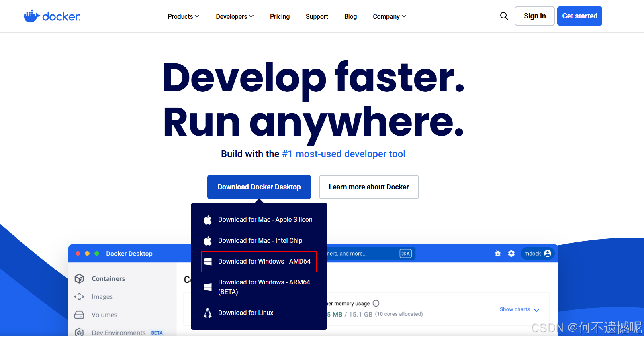This screenshot has width=644, height=339.
Task: Click the Docker whale logo
Action: [52, 16]
